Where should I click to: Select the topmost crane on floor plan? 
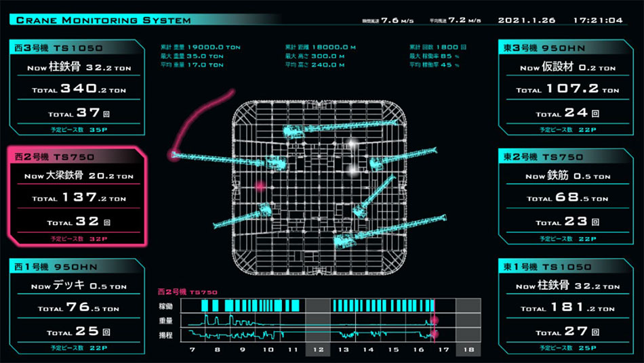coord(339,128)
